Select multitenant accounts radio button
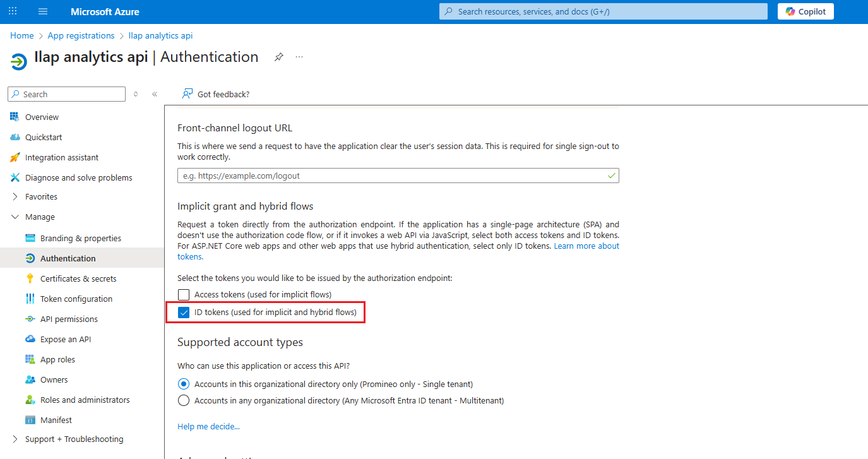This screenshot has height=459, width=868. point(184,400)
